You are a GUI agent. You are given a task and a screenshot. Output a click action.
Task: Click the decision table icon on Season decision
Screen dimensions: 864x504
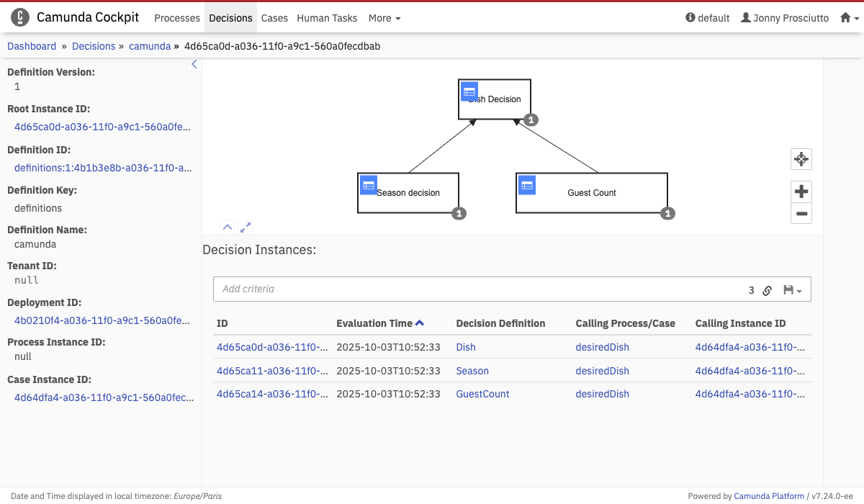(369, 185)
